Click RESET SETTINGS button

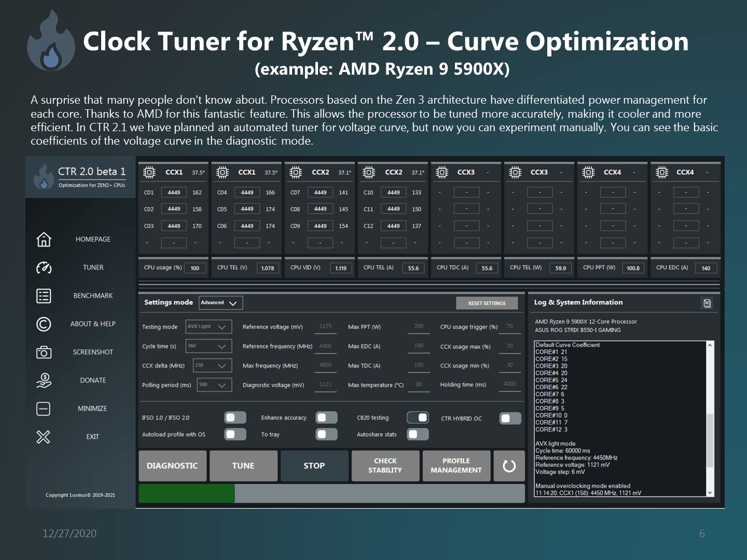pyautogui.click(x=487, y=303)
